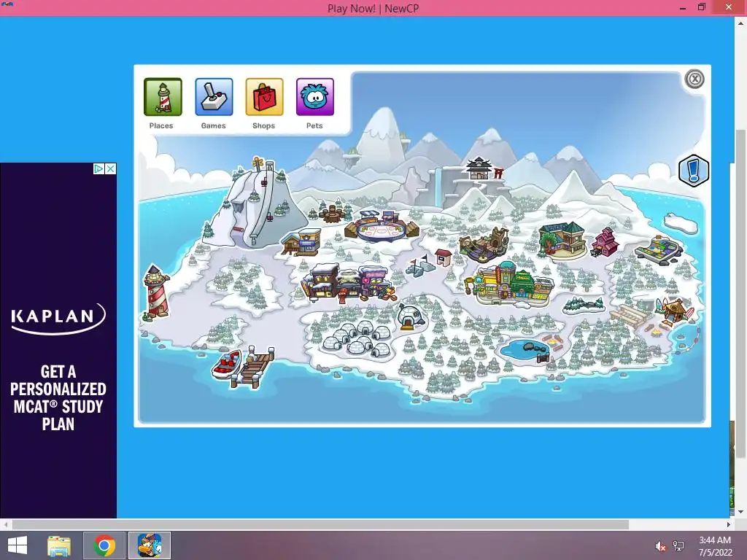Open the Games joystick category
This screenshot has height=560, width=747.
(x=214, y=97)
